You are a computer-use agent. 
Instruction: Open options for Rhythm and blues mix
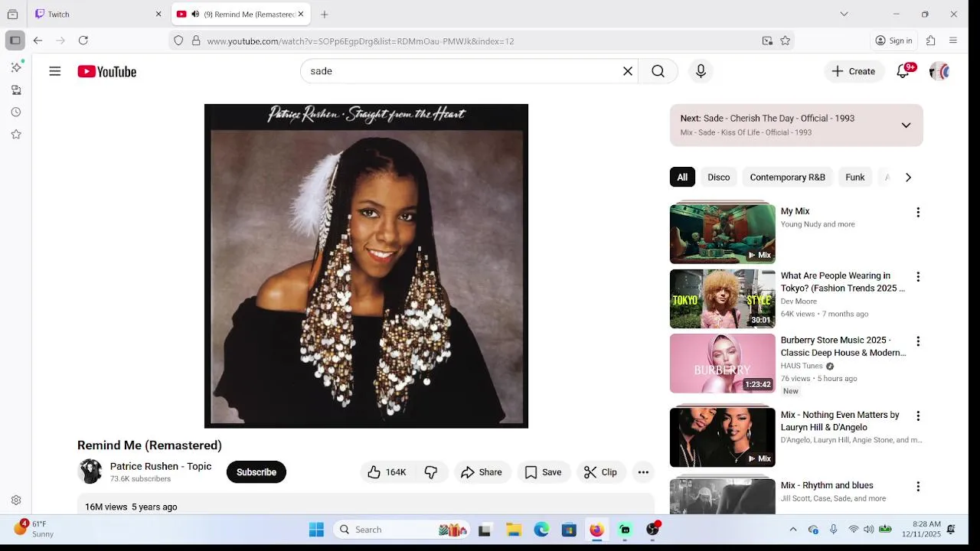tap(918, 486)
